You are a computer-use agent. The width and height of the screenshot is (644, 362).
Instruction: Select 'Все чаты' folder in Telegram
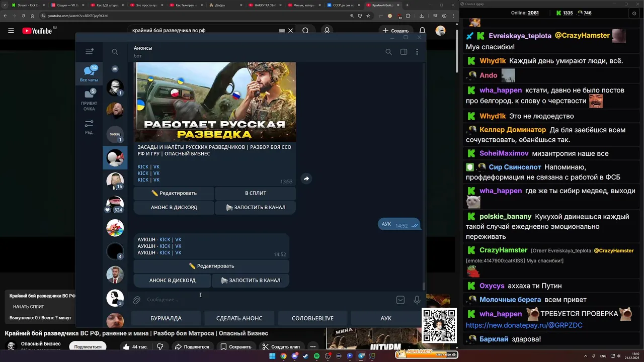point(89,73)
